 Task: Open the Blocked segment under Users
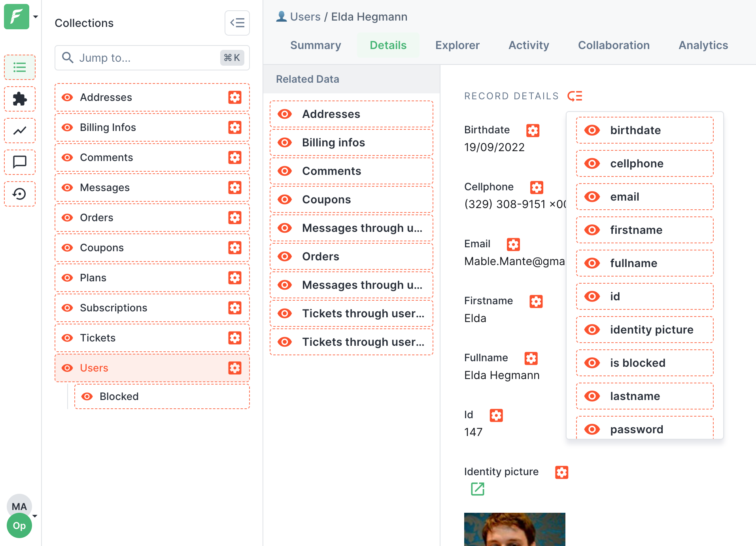point(119,396)
